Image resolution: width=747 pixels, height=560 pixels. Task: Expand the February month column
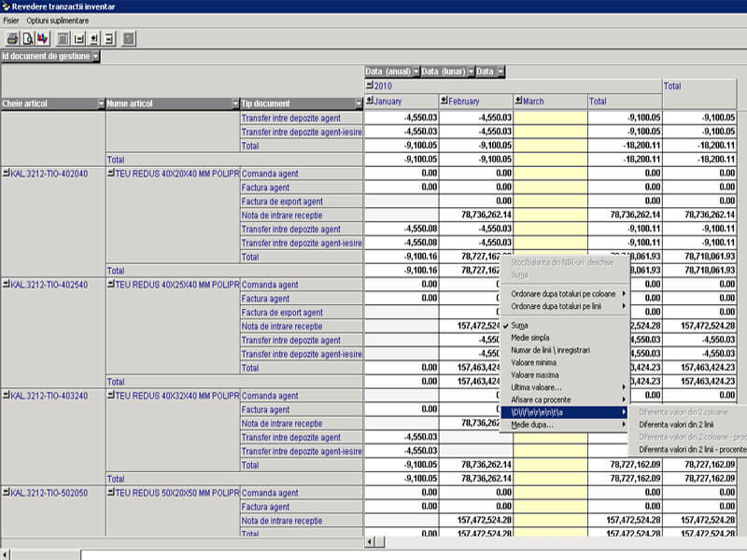coord(444,101)
